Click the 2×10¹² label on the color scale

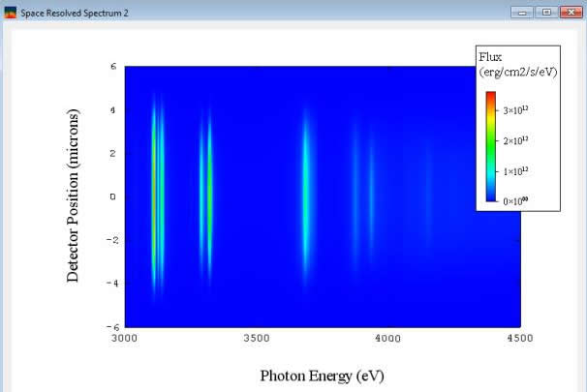pyautogui.click(x=516, y=141)
